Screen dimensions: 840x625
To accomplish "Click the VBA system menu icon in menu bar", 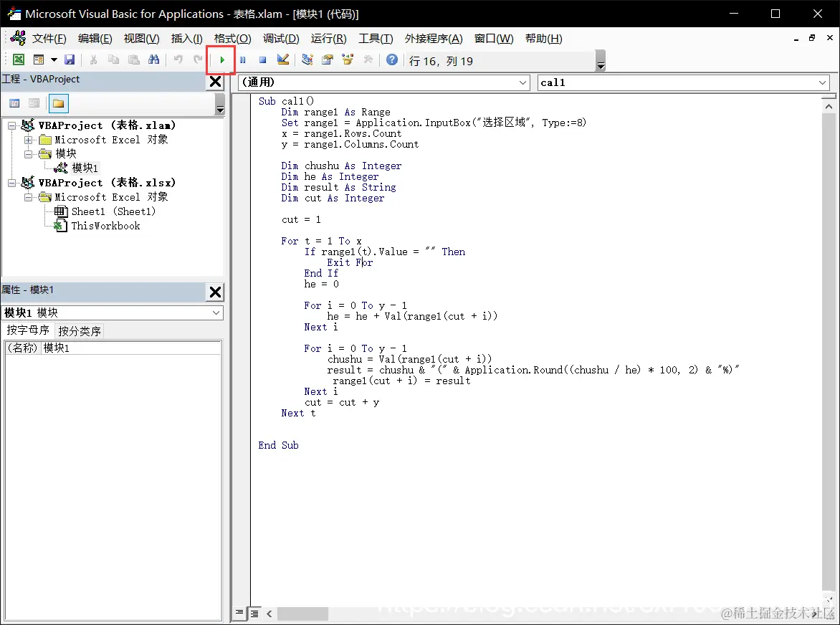I will click(x=17, y=38).
